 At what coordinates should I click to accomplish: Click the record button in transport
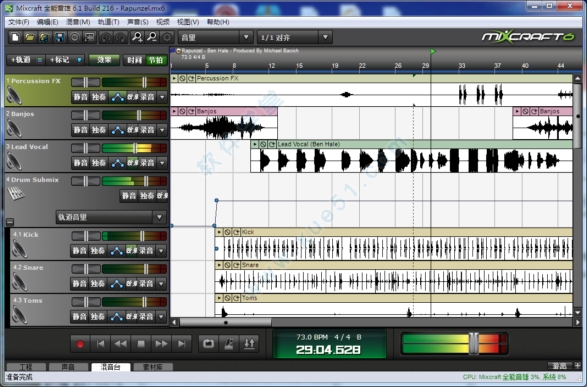pyautogui.click(x=80, y=344)
